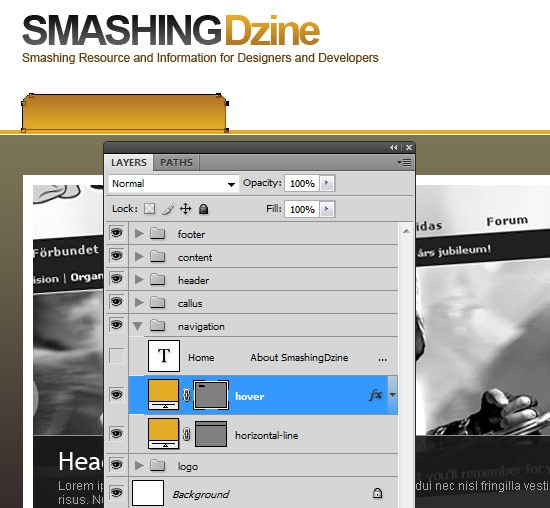Select the Home About SmashingDzine text layer
This screenshot has height=508, width=550.
click(x=263, y=356)
